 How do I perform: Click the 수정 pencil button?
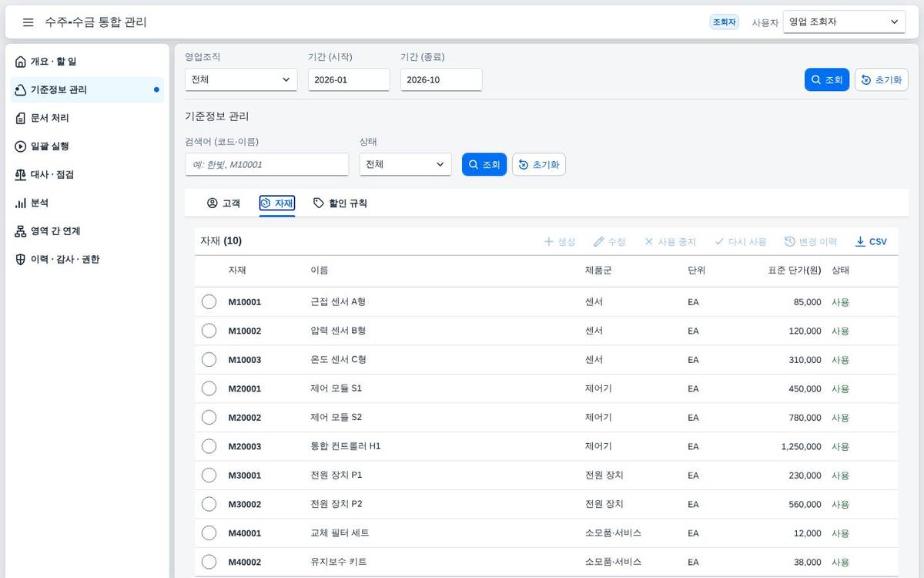coord(610,241)
